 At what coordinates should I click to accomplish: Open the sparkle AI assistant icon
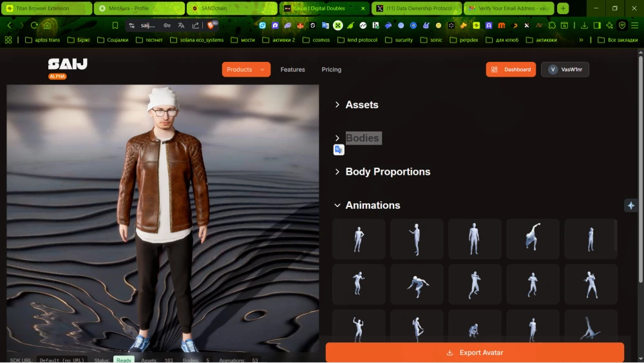630,205
